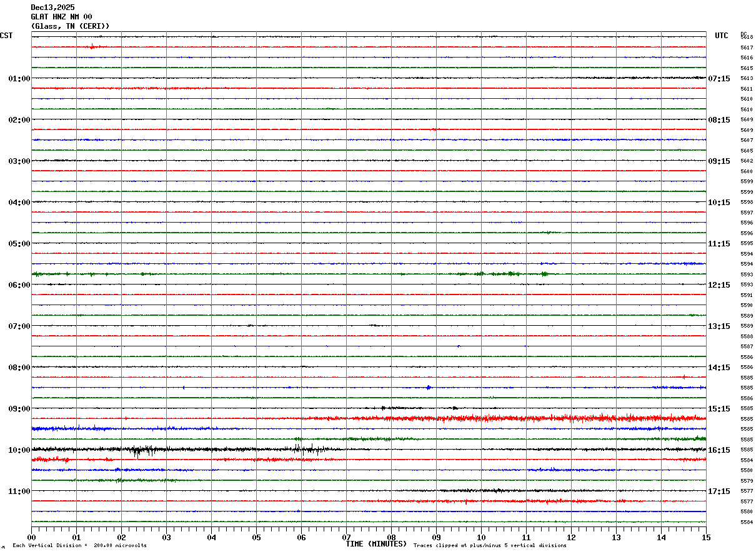Viewport: 756px width, 554px height.
Task: Click minute 00 on the bottom axis
Action: pos(31,537)
